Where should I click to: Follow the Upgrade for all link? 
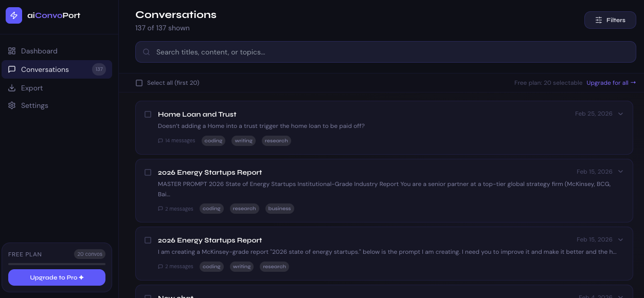tap(611, 83)
